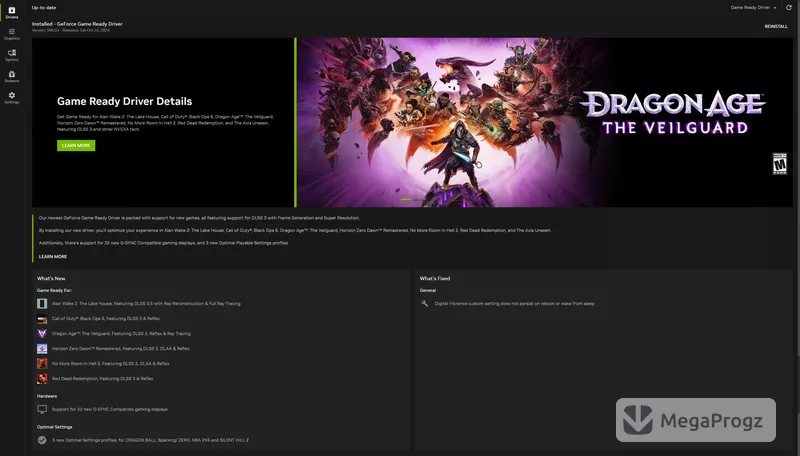This screenshot has height=456, width=800.
Task: Click the Game Ready Driver Details heading
Action: point(124,102)
